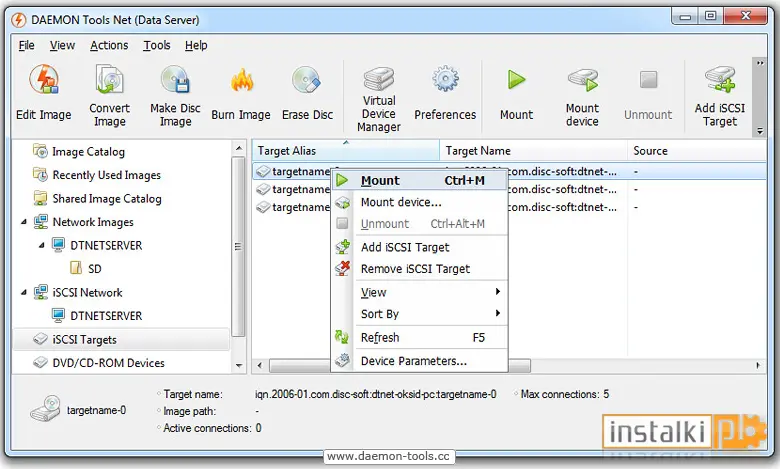Click the sidebar scroll down arrow
780x469 pixels.
239,366
